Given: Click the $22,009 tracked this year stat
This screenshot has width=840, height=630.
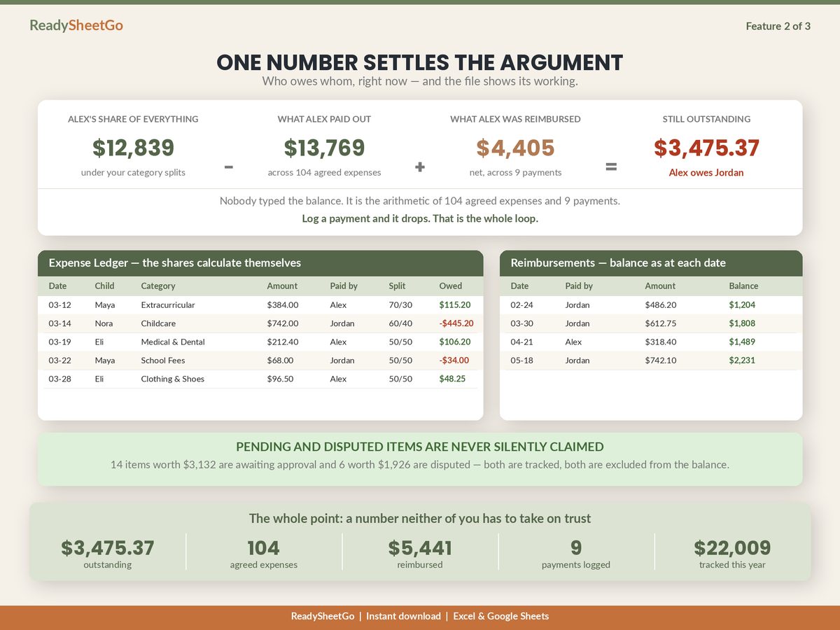Looking at the screenshot, I should point(732,553).
